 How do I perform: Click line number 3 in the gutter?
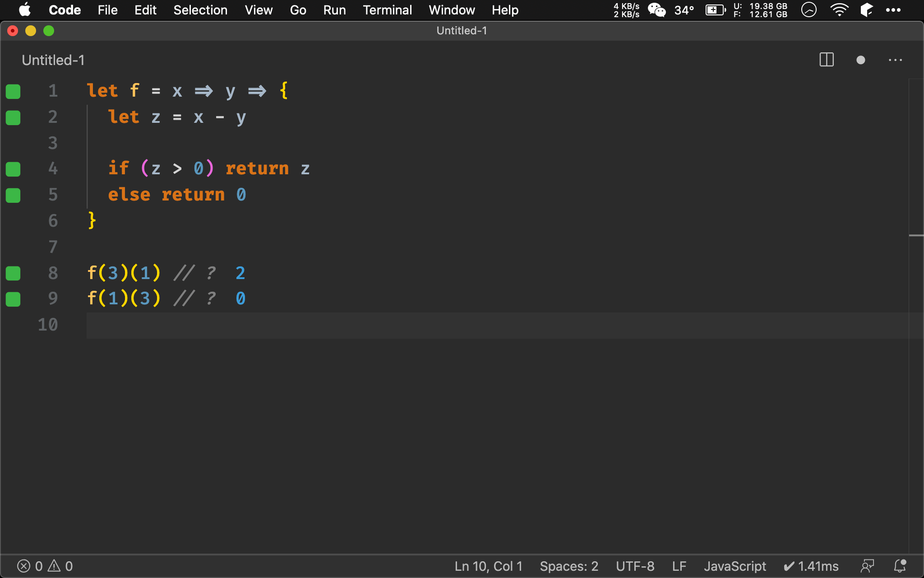53,143
